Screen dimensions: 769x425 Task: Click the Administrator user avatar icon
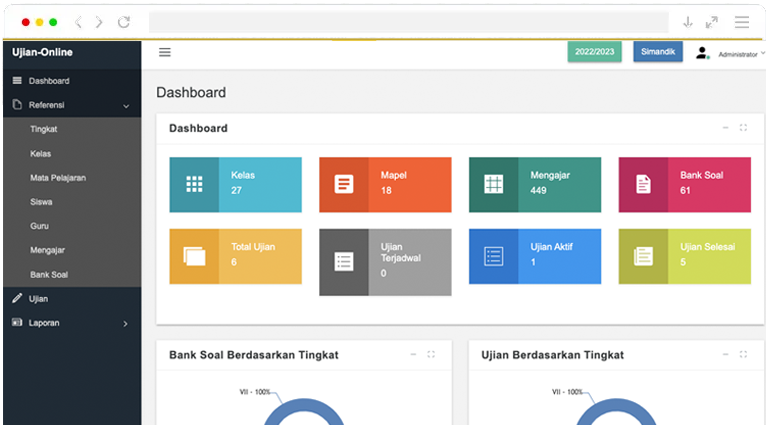702,53
